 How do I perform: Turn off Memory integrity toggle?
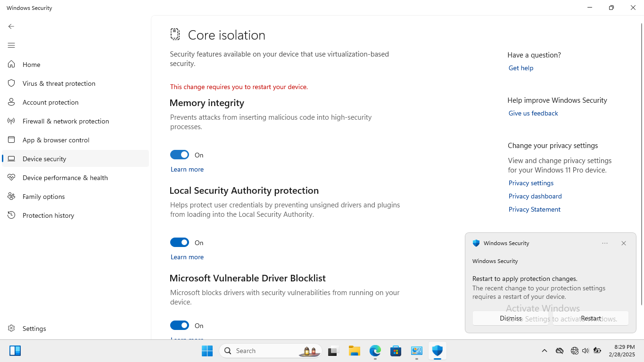[x=180, y=155]
